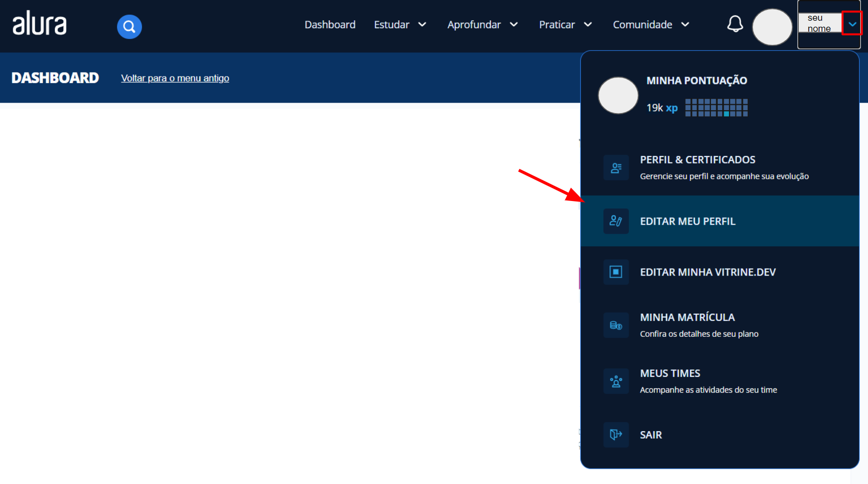Click the Alura logo
Image resolution: width=868 pixels, height=484 pixels.
(40, 24)
